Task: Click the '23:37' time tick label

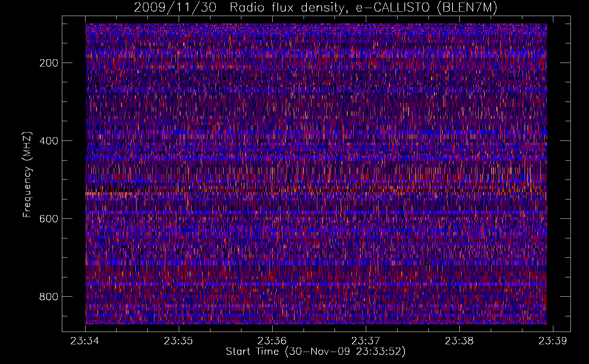Action: 365,341
